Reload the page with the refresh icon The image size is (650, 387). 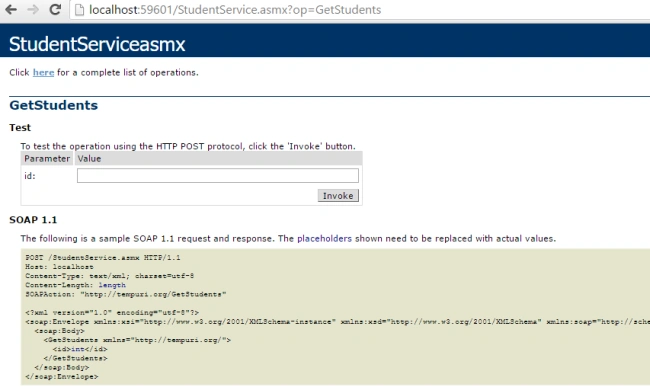tap(55, 9)
